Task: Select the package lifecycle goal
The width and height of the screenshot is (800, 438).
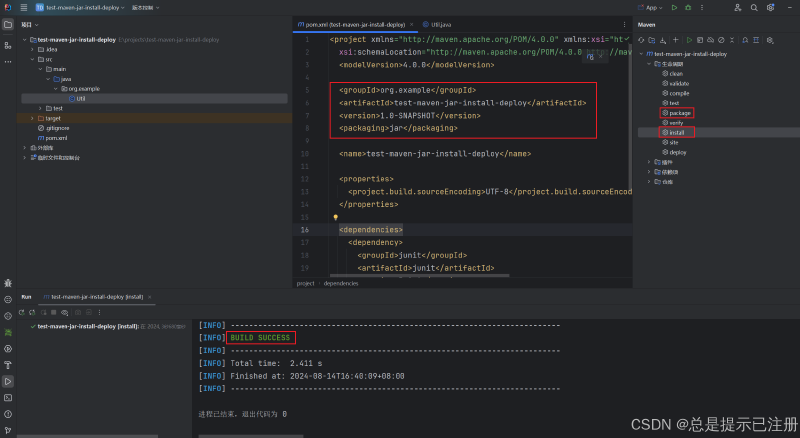Action: tap(677, 113)
